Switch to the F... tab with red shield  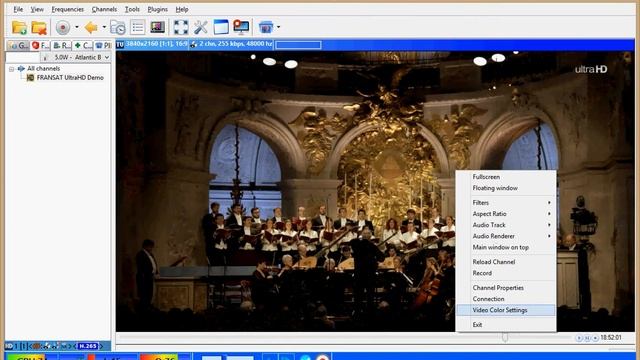(x=40, y=45)
